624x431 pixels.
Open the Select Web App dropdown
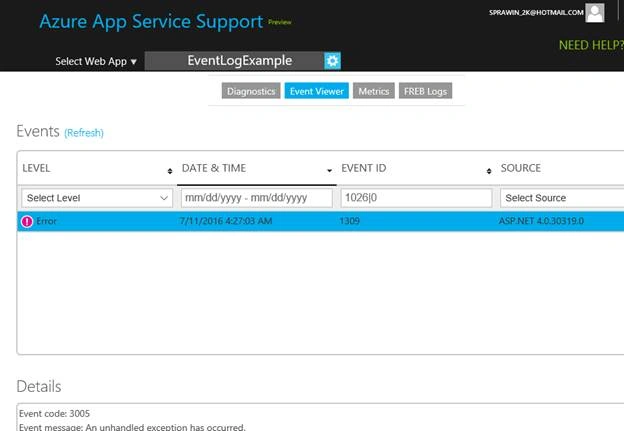(96, 61)
